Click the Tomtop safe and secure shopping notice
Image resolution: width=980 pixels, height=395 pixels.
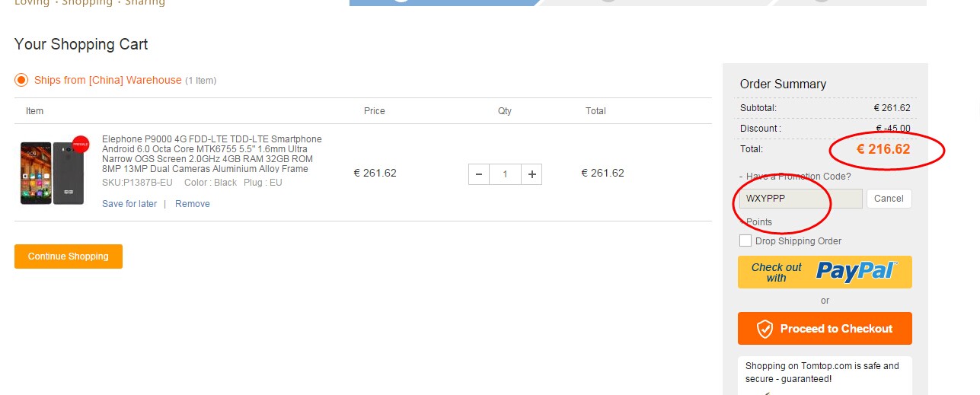click(822, 372)
